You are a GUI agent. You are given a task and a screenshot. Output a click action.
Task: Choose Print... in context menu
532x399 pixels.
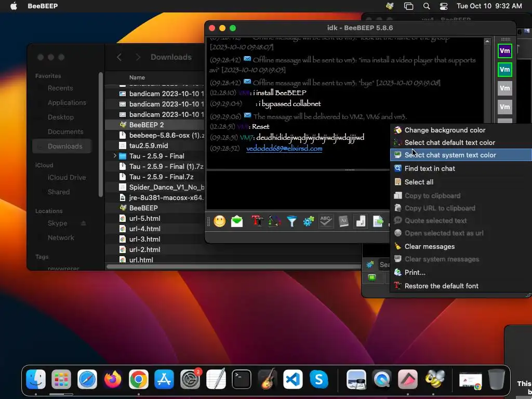[x=415, y=272]
